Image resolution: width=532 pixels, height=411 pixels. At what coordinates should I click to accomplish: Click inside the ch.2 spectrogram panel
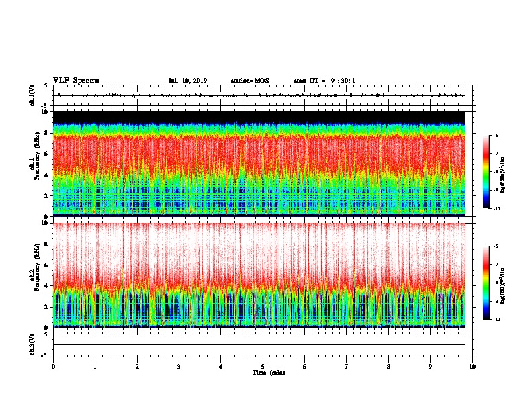click(x=259, y=275)
